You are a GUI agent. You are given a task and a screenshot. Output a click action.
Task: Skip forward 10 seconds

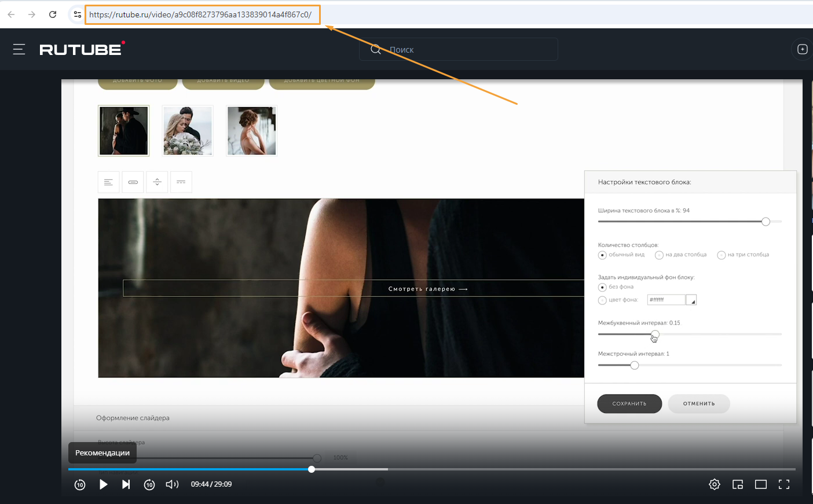pyautogui.click(x=149, y=484)
